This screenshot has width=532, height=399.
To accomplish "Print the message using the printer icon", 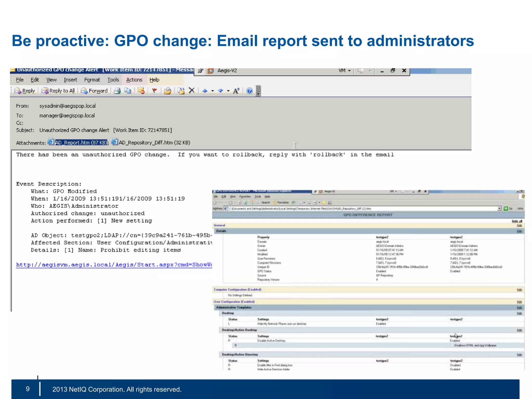I will [x=117, y=91].
